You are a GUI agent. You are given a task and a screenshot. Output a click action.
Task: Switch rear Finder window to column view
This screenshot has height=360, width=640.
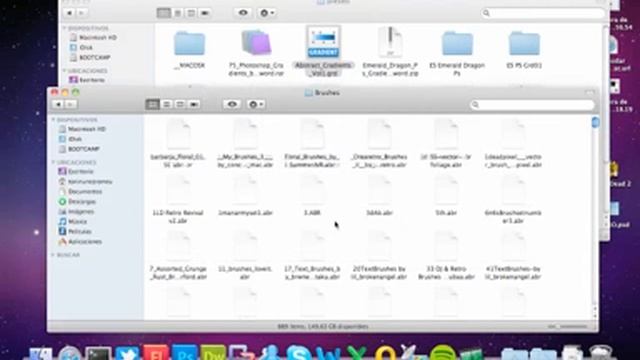coord(191,13)
